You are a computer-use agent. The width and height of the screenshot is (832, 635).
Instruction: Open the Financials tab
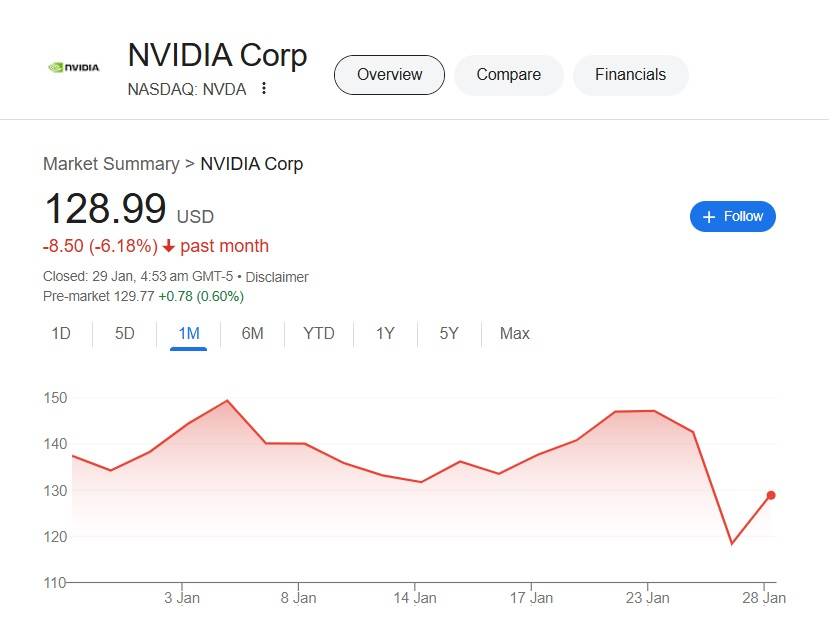tap(630, 75)
